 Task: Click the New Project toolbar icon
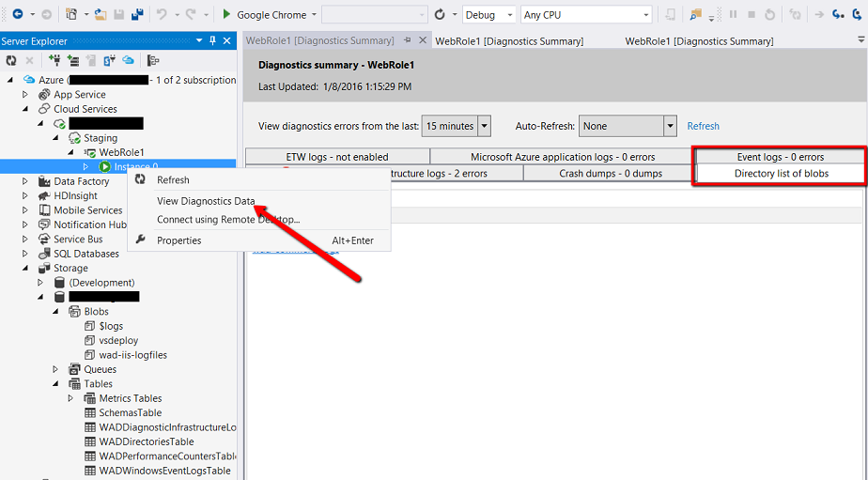71,14
